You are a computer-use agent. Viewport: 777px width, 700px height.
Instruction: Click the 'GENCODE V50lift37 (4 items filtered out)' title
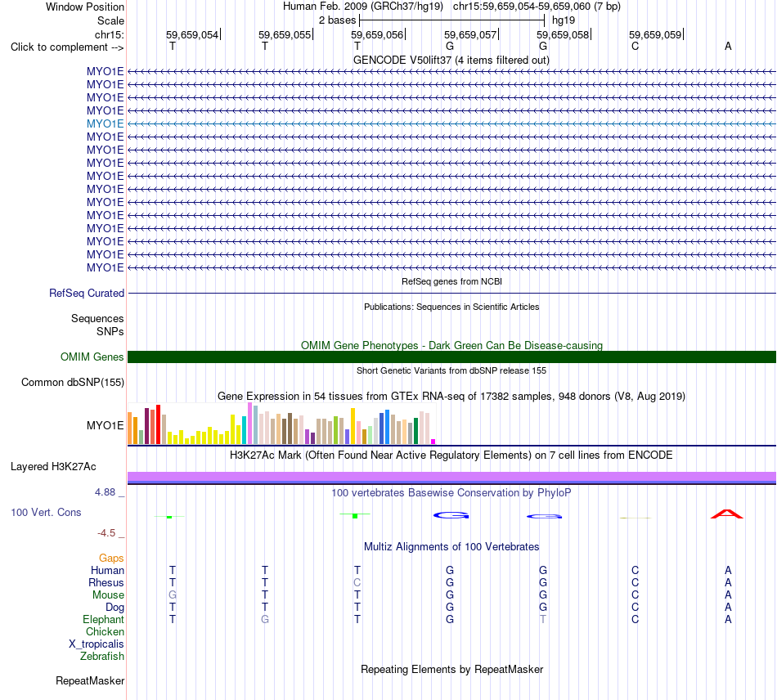tap(451, 61)
